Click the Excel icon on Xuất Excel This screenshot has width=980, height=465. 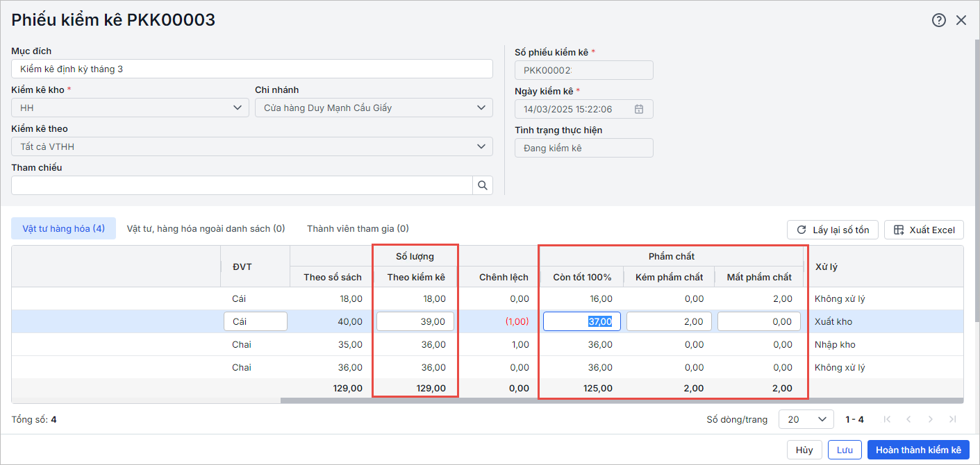[x=899, y=230]
